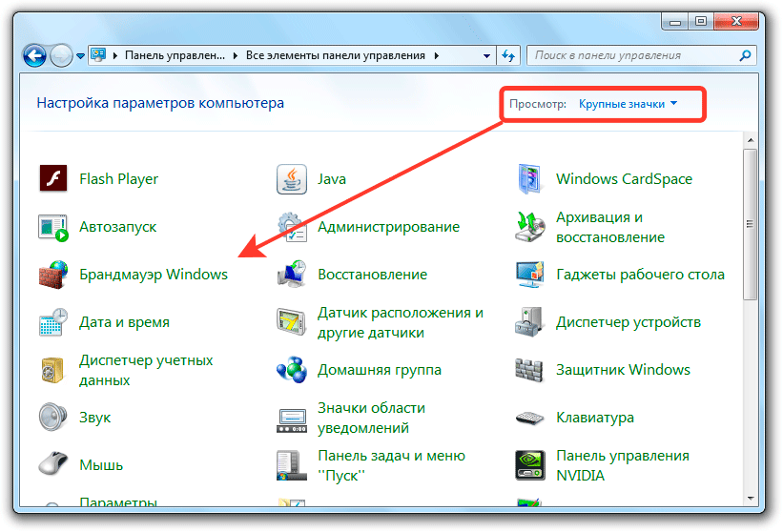This screenshot has width=783, height=532.
Task: Click the scrollbar up arrow
Action: [750, 141]
